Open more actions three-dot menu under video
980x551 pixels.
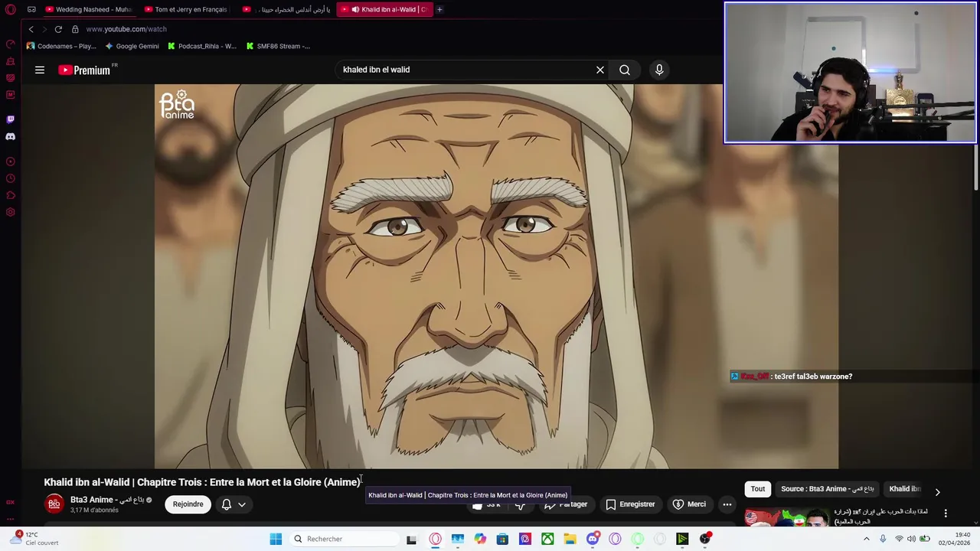pos(727,504)
